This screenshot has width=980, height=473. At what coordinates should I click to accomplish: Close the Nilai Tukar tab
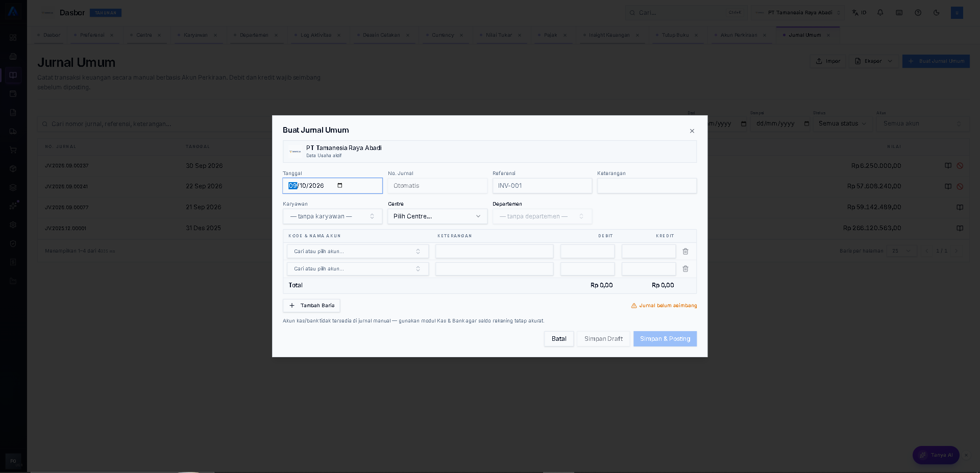coord(520,35)
